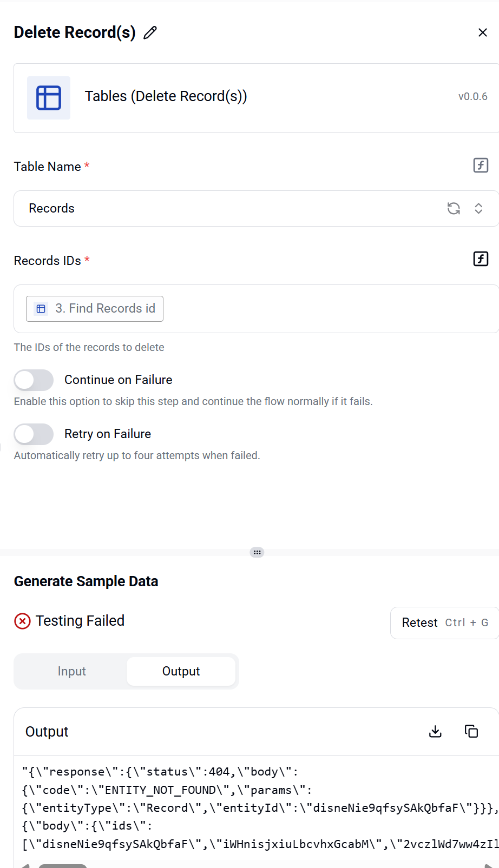Viewport: 499px width, 868px height.
Task: Grab the panel divider handle
Action: pyautogui.click(x=257, y=552)
